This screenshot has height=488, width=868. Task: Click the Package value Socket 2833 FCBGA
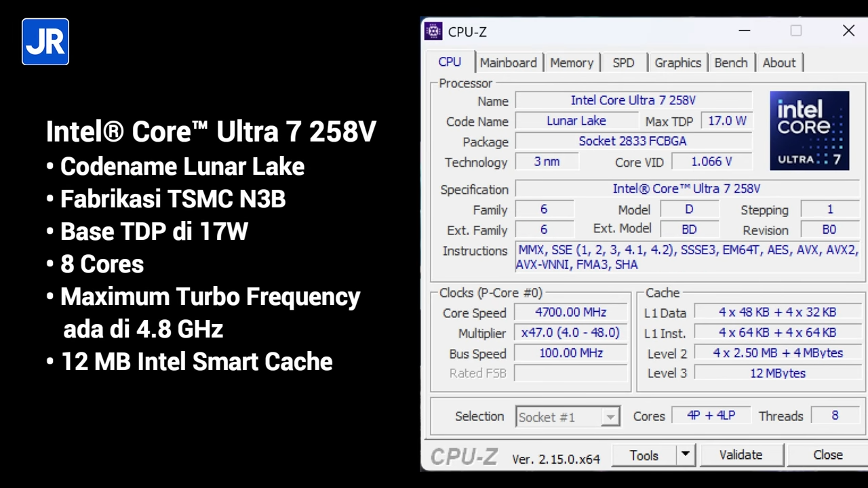(633, 141)
